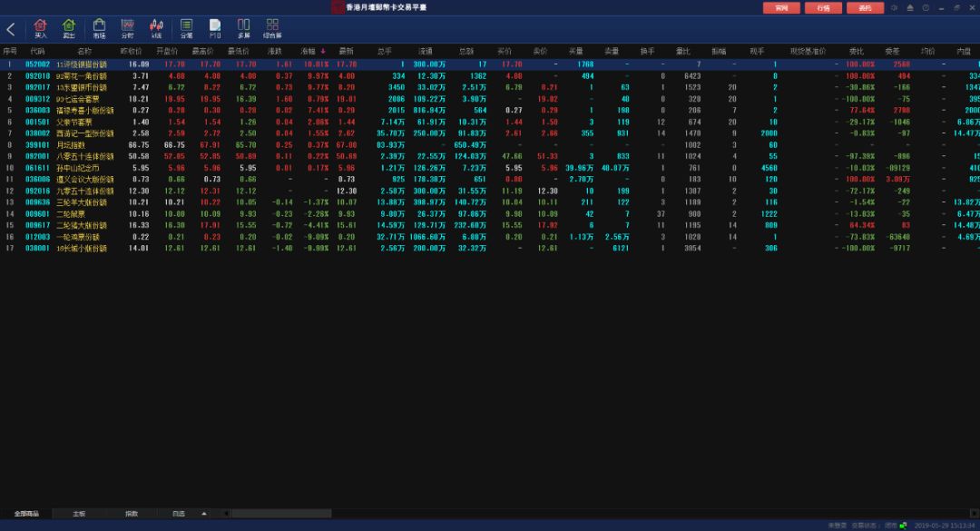Image resolution: width=980 pixels, height=531 pixels.
Task: Click the 买入 buy house icon
Action: 41,28
